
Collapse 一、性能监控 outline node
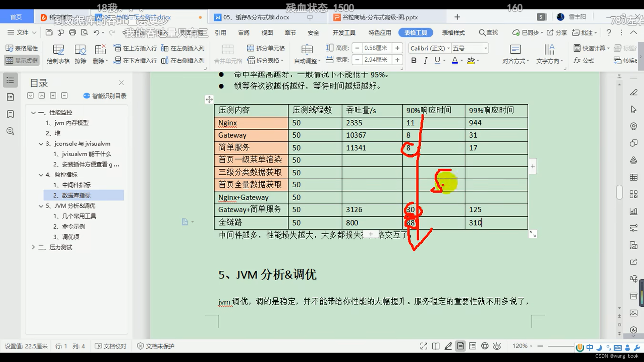pyautogui.click(x=33, y=113)
